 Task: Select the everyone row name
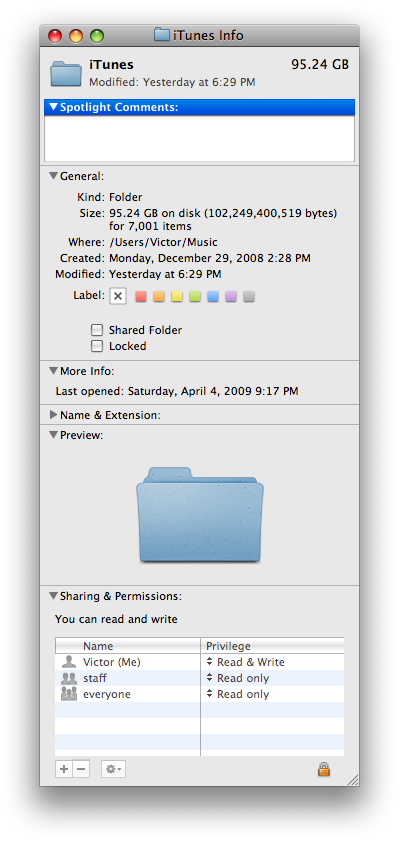click(x=107, y=694)
